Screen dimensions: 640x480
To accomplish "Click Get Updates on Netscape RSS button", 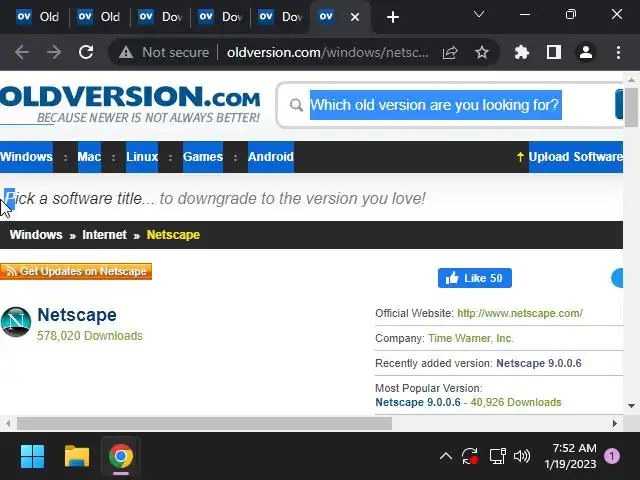I will click(x=76, y=271).
